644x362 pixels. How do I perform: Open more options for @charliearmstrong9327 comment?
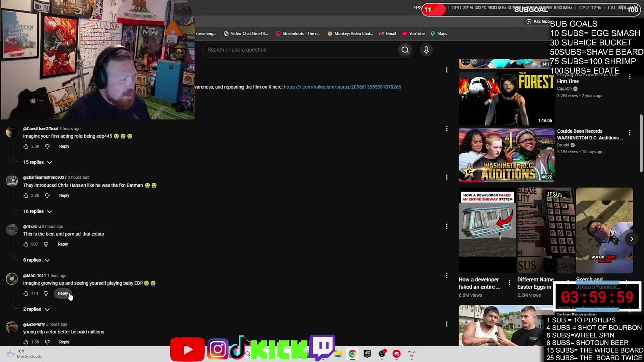point(447,177)
